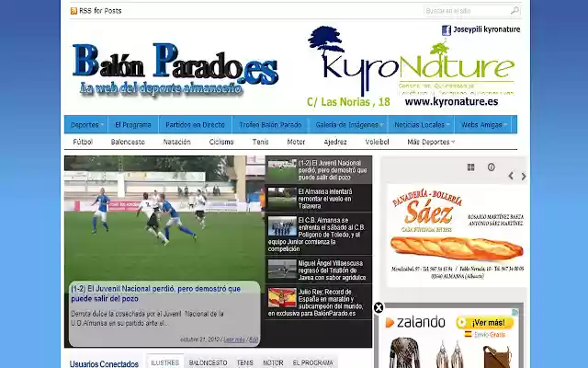The height and width of the screenshot is (368, 588).
Task: Switch to the BALONCESTO tab
Action: click(x=209, y=362)
